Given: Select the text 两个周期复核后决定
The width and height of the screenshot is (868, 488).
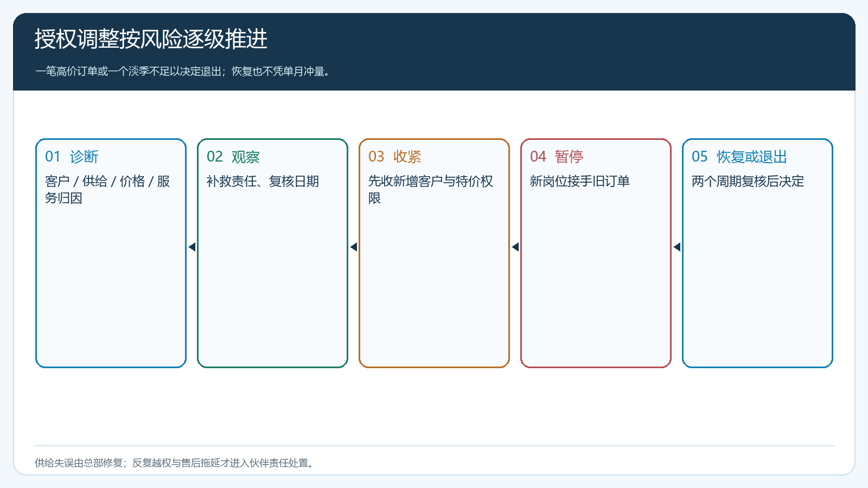Looking at the screenshot, I should (x=748, y=181).
